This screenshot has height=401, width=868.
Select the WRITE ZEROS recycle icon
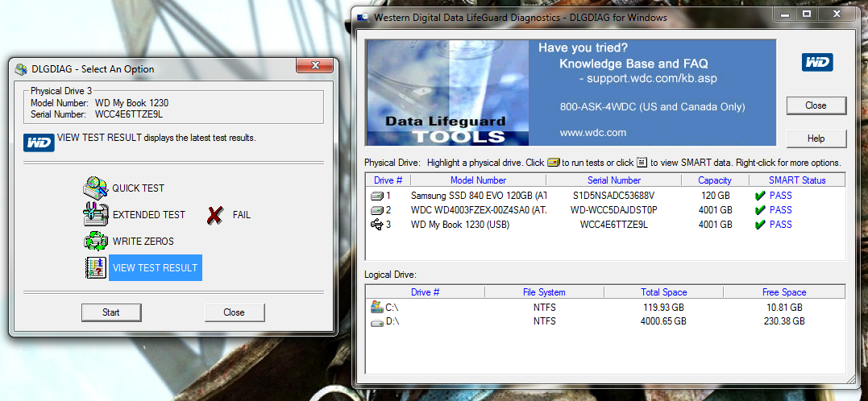pyautogui.click(x=95, y=241)
